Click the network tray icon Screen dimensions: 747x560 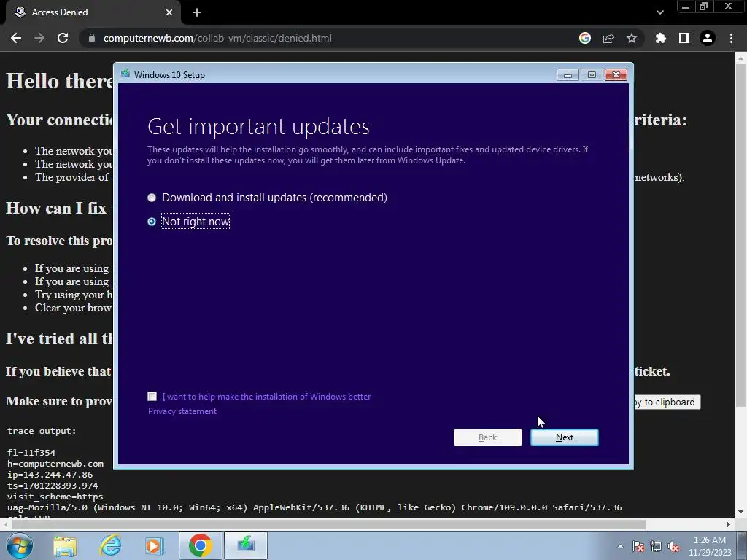[656, 547]
